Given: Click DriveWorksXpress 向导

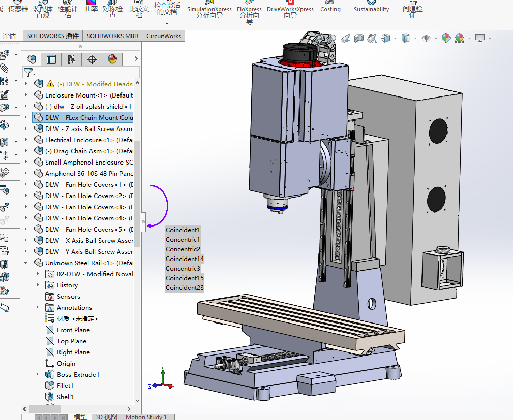Looking at the screenshot, I should click(x=290, y=10).
